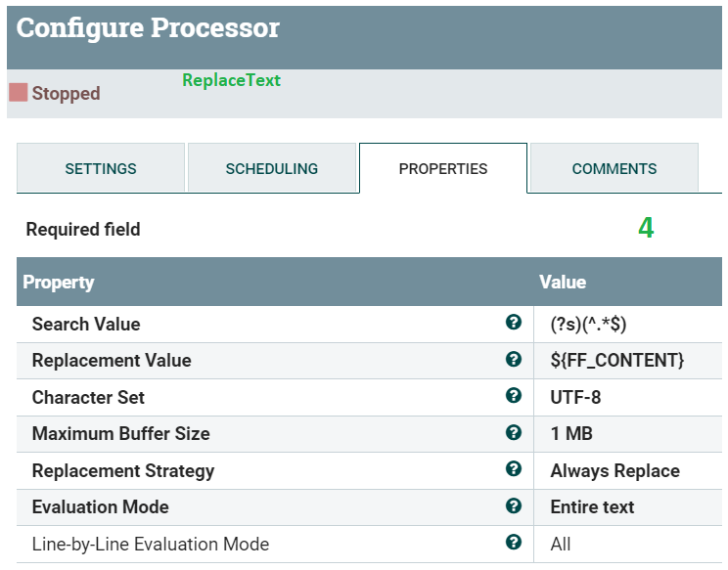The width and height of the screenshot is (728, 570).
Task: Edit Replacement Value ${FF_CONTENT}
Action: click(x=616, y=360)
